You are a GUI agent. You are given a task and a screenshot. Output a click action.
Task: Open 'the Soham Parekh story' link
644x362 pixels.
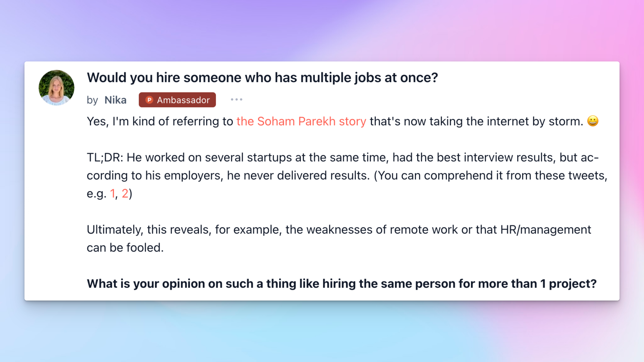click(x=301, y=121)
